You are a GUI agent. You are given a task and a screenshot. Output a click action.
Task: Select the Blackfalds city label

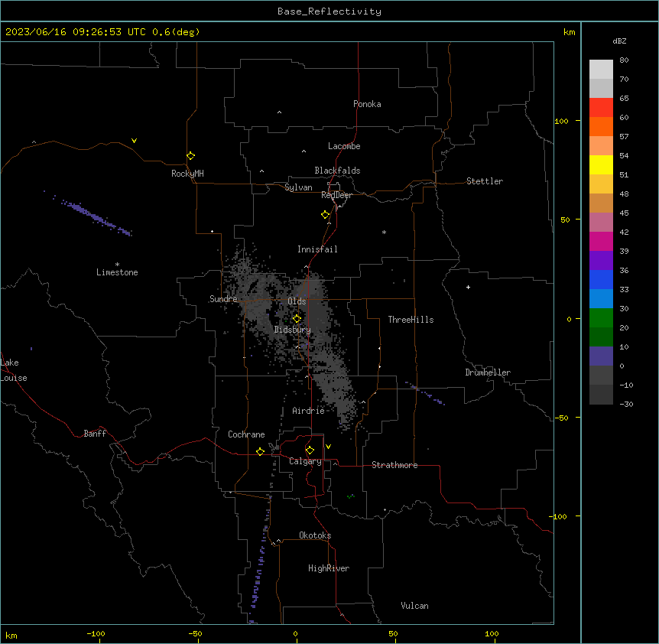coord(337,171)
